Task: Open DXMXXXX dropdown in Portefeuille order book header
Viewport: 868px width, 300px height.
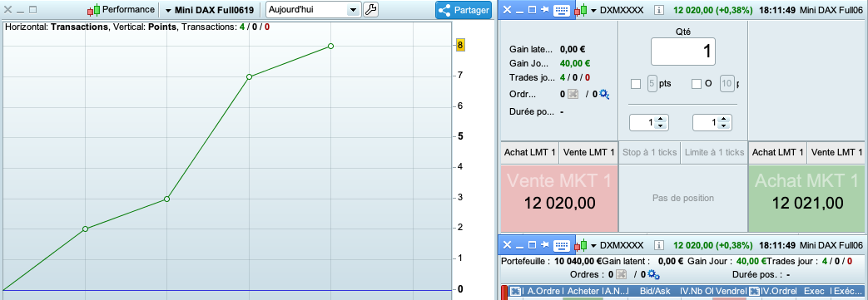Action: tap(593, 245)
